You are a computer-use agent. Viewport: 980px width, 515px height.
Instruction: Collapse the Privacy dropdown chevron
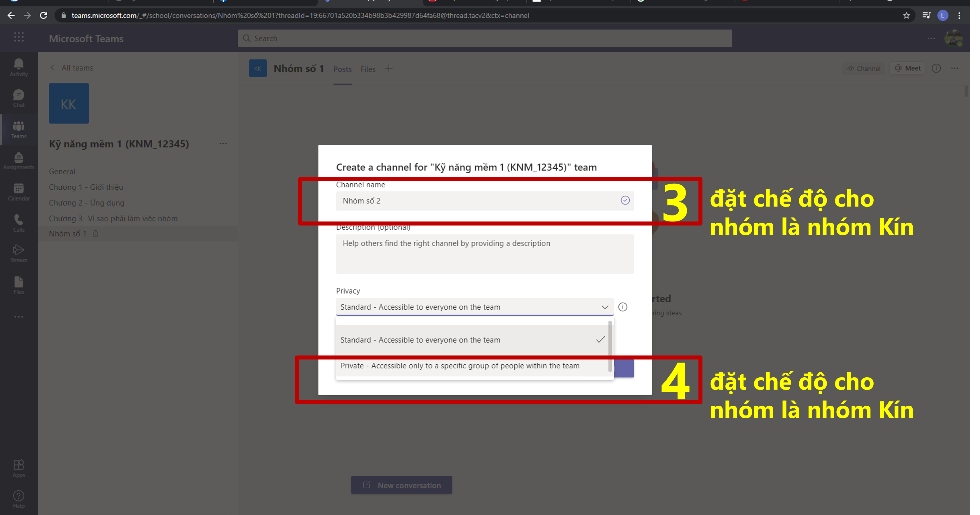[x=604, y=307]
